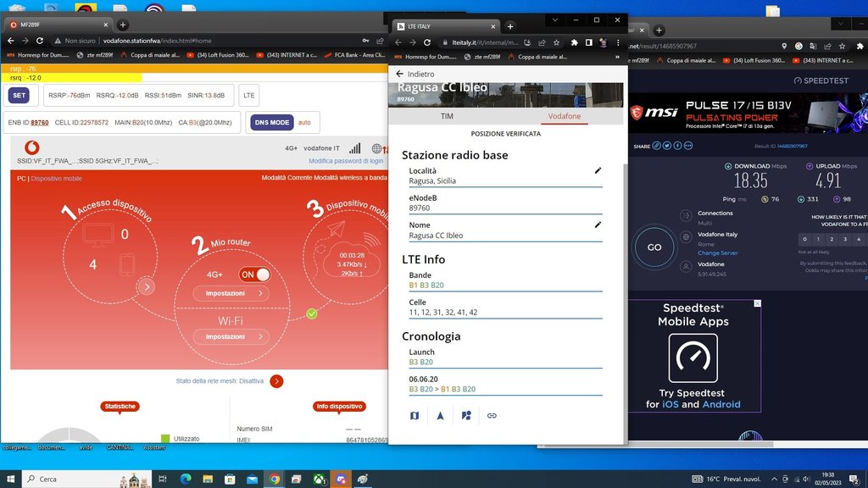This screenshot has height=488, width=868.
Task: Reload the MF289F router page
Action: (x=40, y=41)
